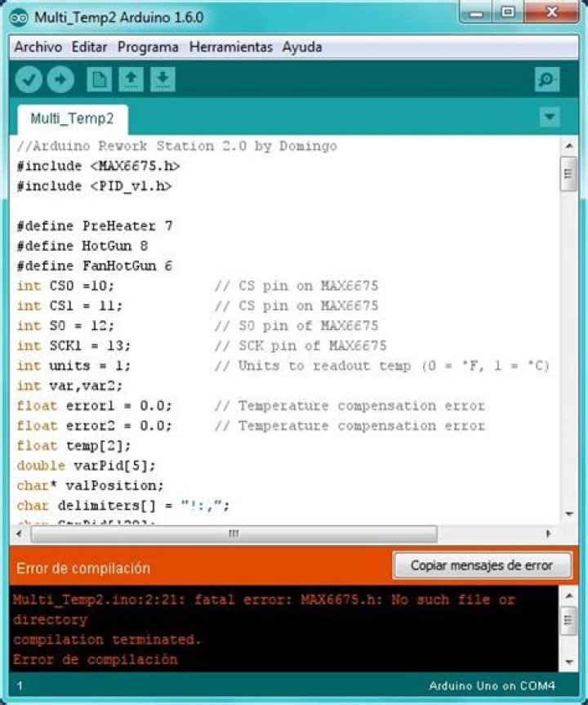588x705 pixels.
Task: Open the Archivo menu
Action: (38, 47)
